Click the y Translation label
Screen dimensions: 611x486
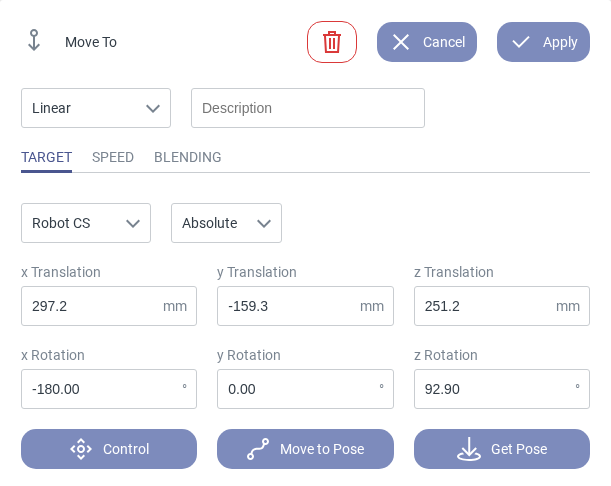click(x=257, y=272)
